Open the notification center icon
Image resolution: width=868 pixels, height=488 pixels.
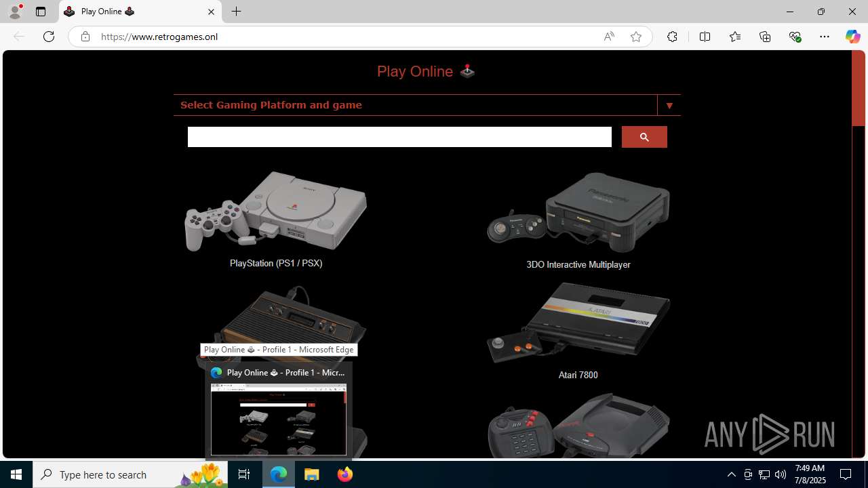point(846,474)
